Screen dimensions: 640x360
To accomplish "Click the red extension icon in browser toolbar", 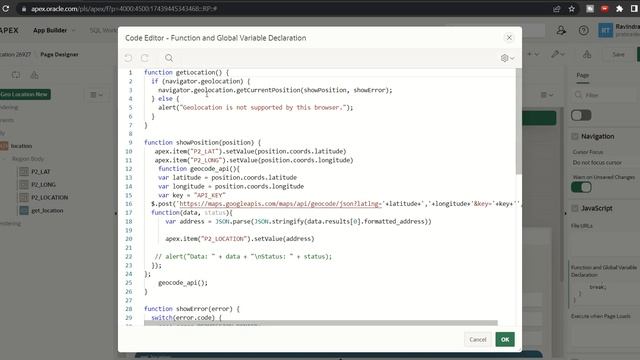I will [x=604, y=9].
